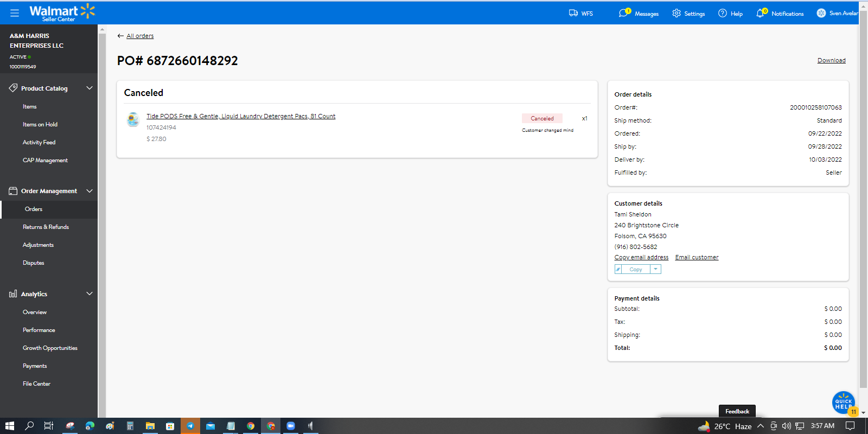Open the Windows Start menu
This screenshot has width=868, height=434.
(x=9, y=426)
